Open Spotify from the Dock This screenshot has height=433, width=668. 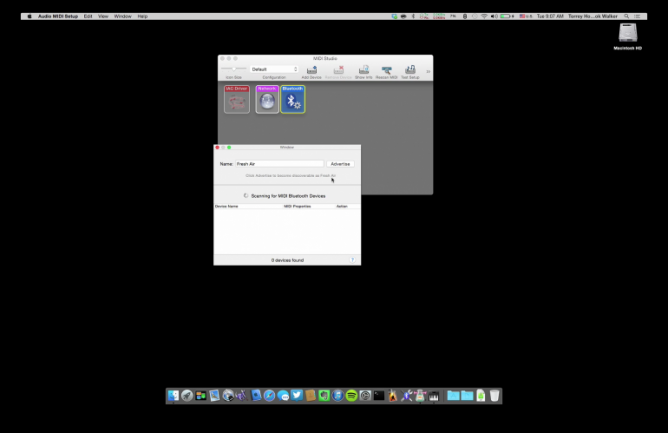pyautogui.click(x=352, y=396)
